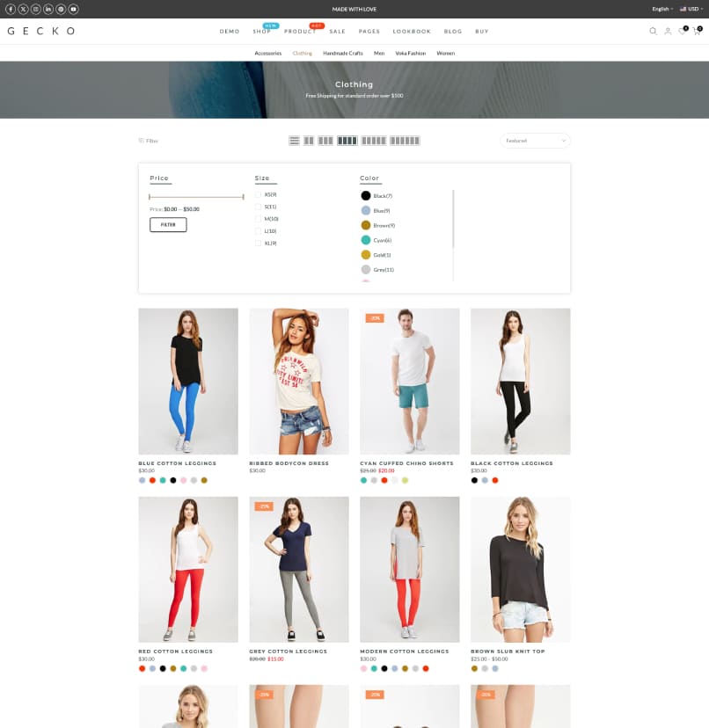709x728 pixels.
Task: Open the Instagram social link
Action: pos(36,10)
